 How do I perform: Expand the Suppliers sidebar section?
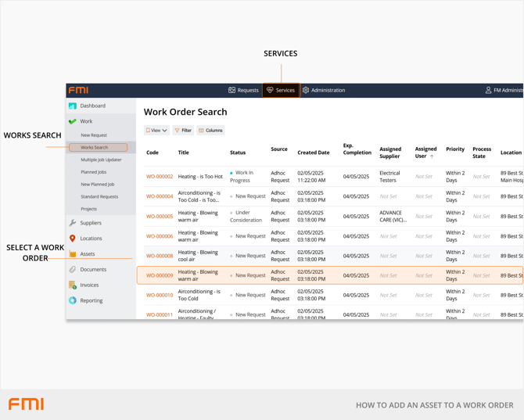coord(101,223)
